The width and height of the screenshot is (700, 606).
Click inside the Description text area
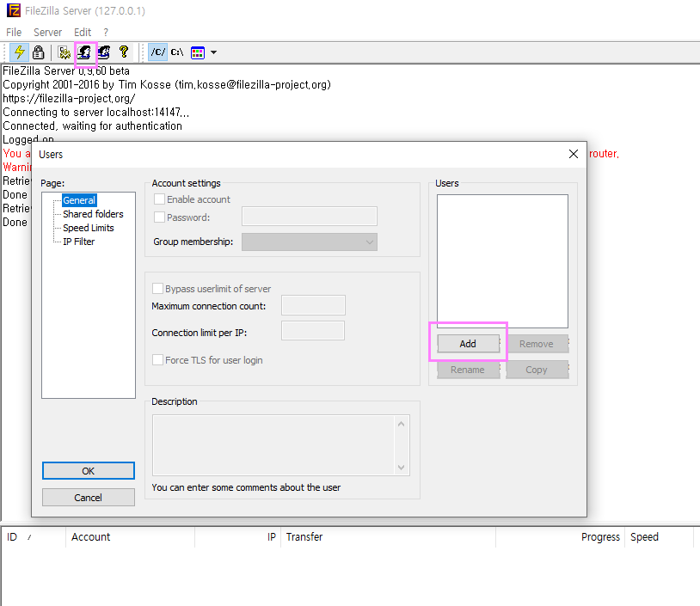click(273, 445)
